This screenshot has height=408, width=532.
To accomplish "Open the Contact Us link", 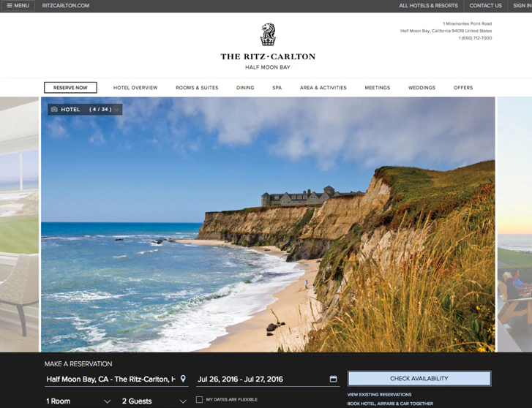I will click(x=485, y=5).
